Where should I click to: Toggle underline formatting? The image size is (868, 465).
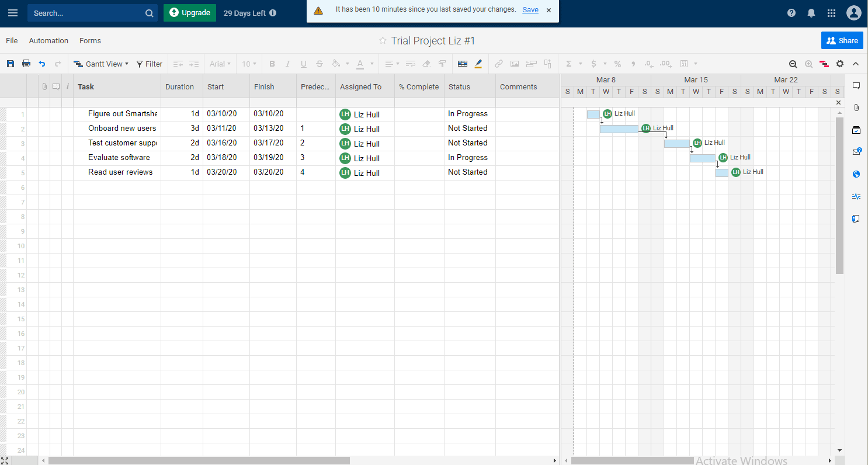(303, 64)
